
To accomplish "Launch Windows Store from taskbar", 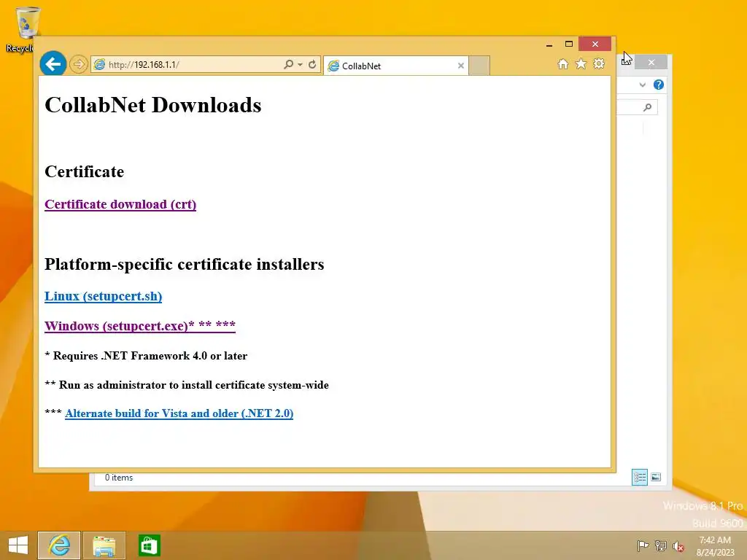I will [x=149, y=545].
